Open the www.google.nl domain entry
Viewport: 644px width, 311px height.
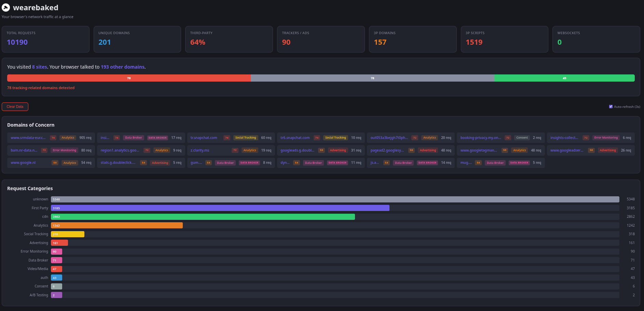coord(51,163)
